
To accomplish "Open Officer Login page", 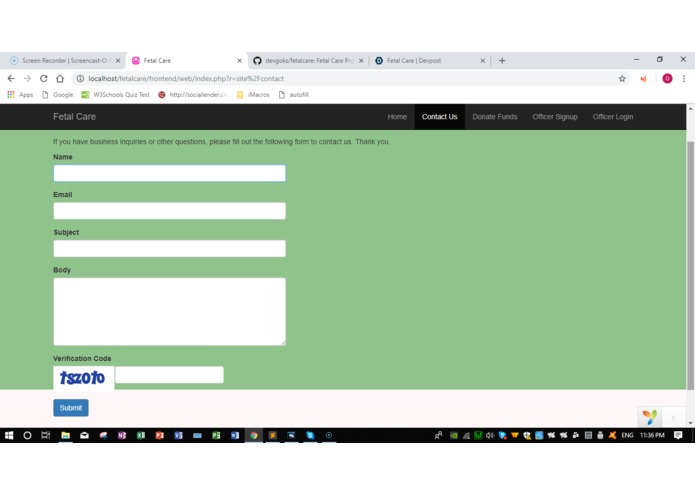I will click(x=613, y=117).
